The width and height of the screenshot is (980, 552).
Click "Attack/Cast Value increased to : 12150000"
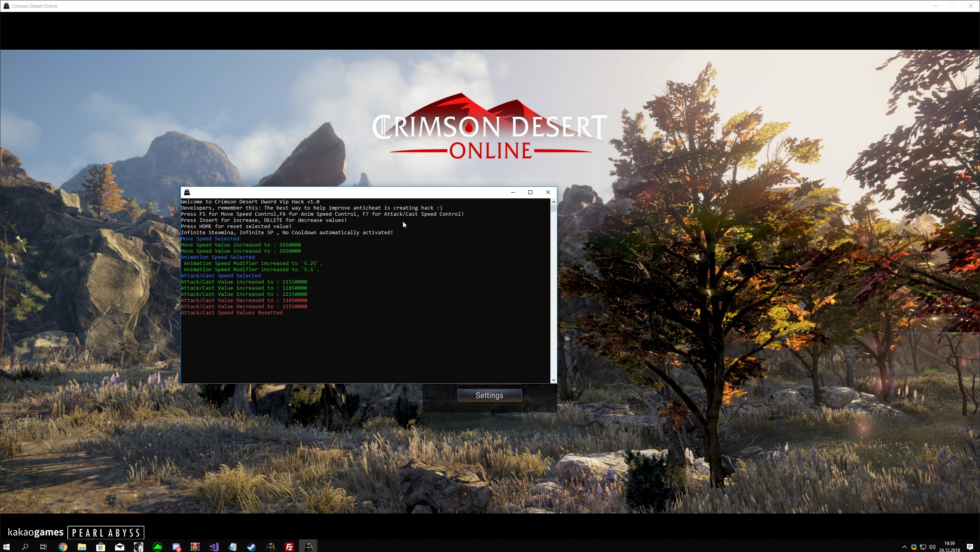point(244,294)
